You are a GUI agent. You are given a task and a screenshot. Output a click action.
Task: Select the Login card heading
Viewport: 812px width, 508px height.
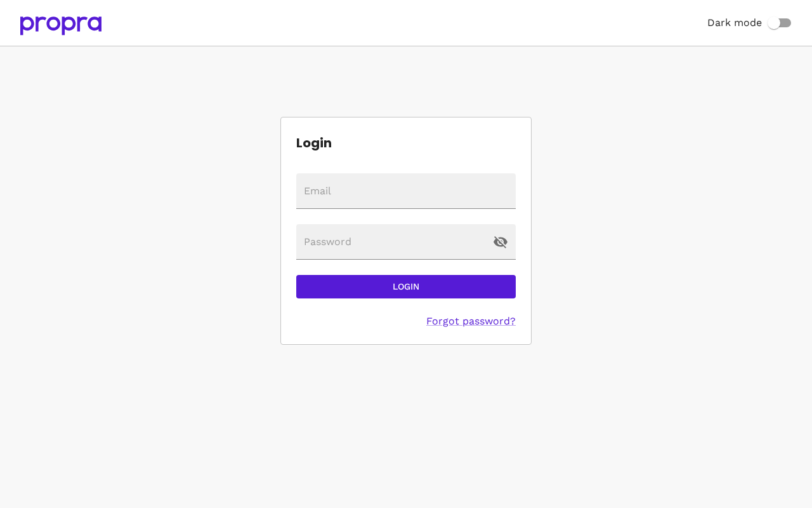click(314, 143)
